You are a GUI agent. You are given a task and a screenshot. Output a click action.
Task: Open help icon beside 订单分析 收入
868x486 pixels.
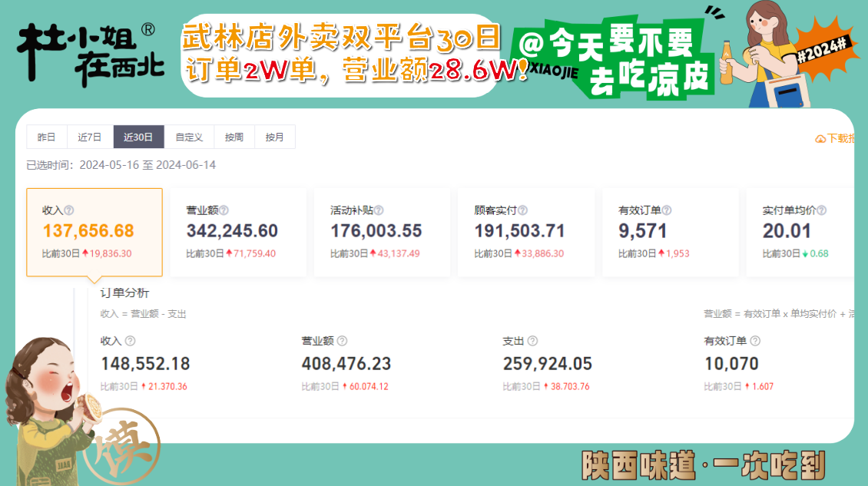131,340
